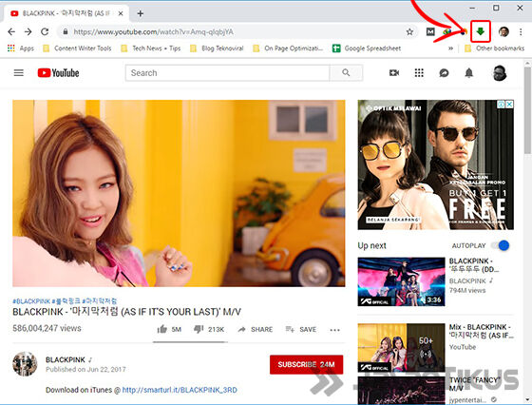The width and height of the screenshot is (532, 405).
Task: Bookmark this page with the star icon
Action: pyautogui.click(x=409, y=32)
